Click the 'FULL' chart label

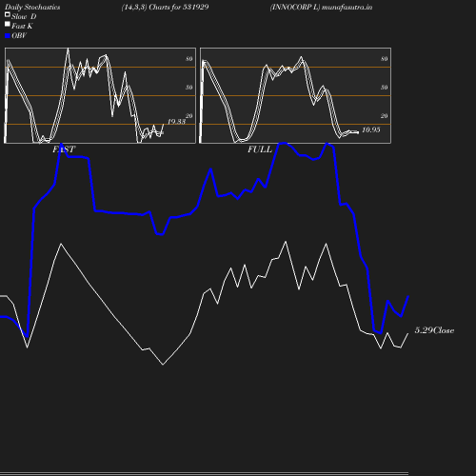tap(260, 149)
